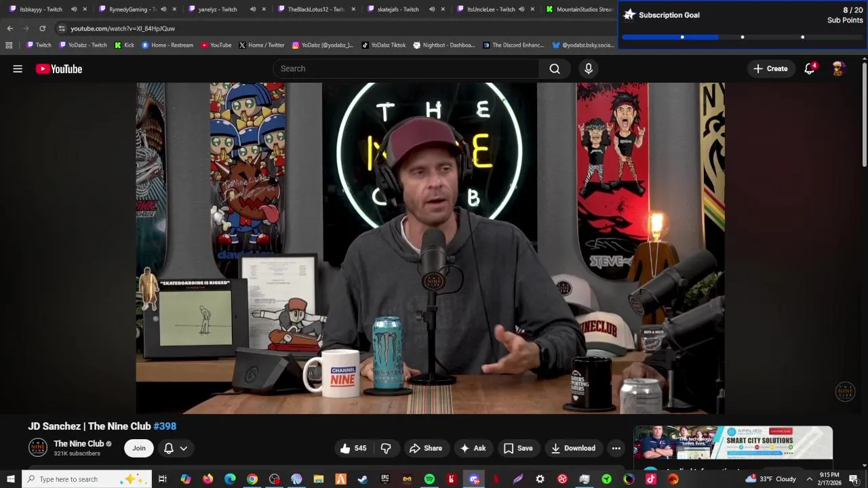Open the settings gear on the taskbar
Screen dimensions: 868x488
point(540,479)
